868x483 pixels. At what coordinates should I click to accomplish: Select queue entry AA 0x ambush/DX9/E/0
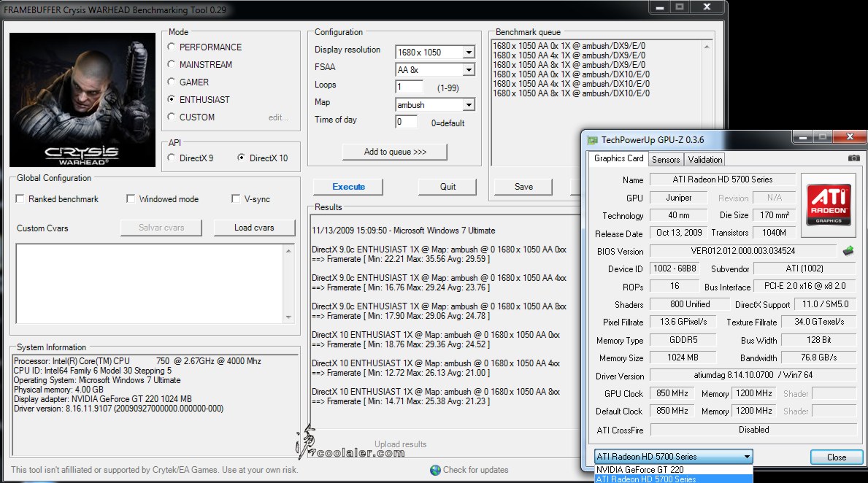569,46
